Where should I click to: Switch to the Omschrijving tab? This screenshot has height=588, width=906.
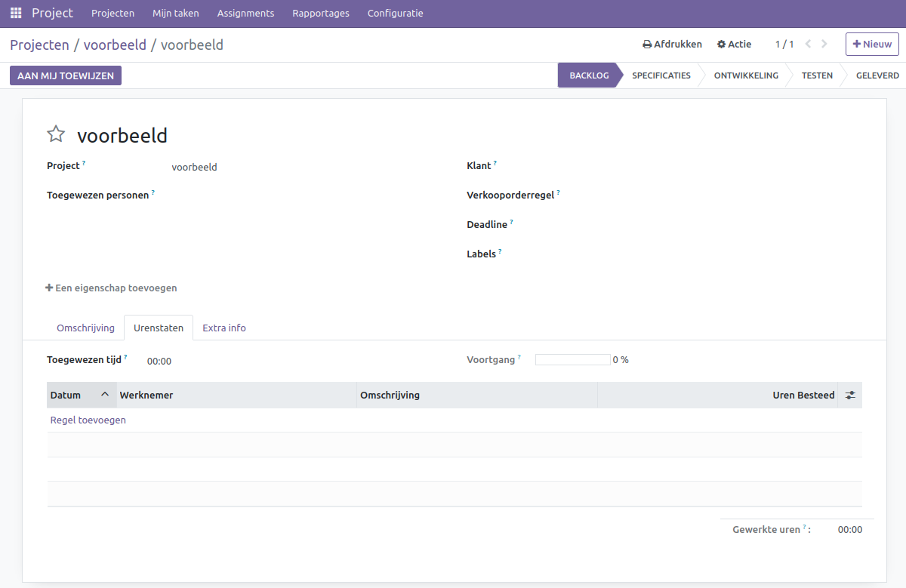[x=85, y=328]
